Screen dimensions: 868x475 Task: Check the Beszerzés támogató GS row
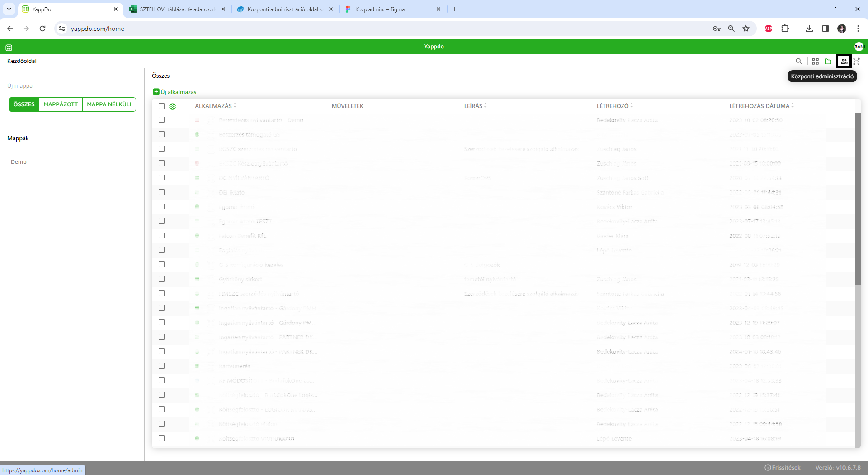161,134
